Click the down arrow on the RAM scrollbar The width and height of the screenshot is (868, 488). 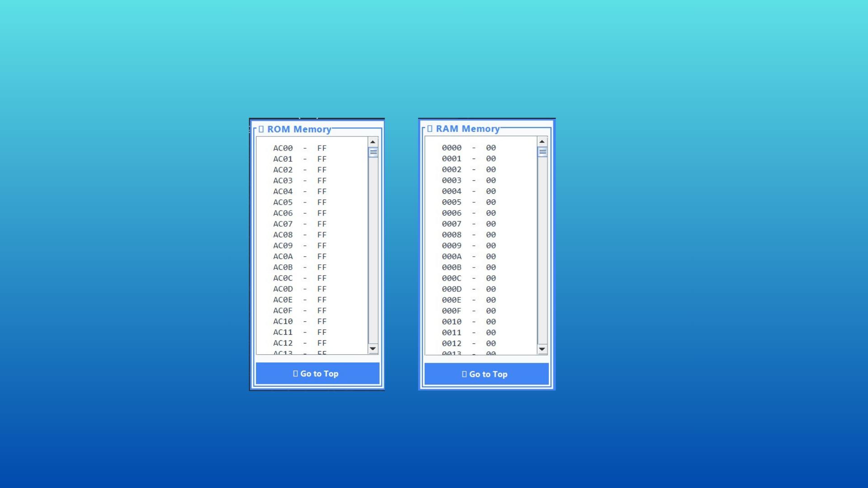coord(542,349)
